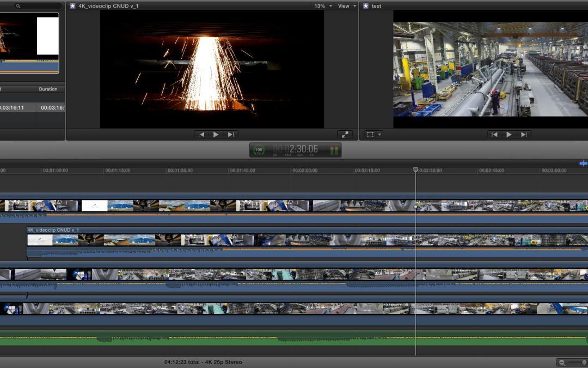Click the 4K_videoclip CNUD v_1 viewer title

pyautogui.click(x=108, y=6)
